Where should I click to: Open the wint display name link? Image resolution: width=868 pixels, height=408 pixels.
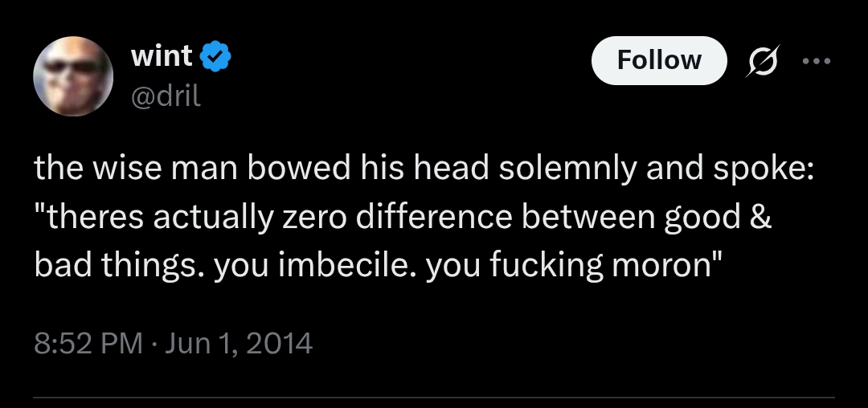click(x=161, y=57)
